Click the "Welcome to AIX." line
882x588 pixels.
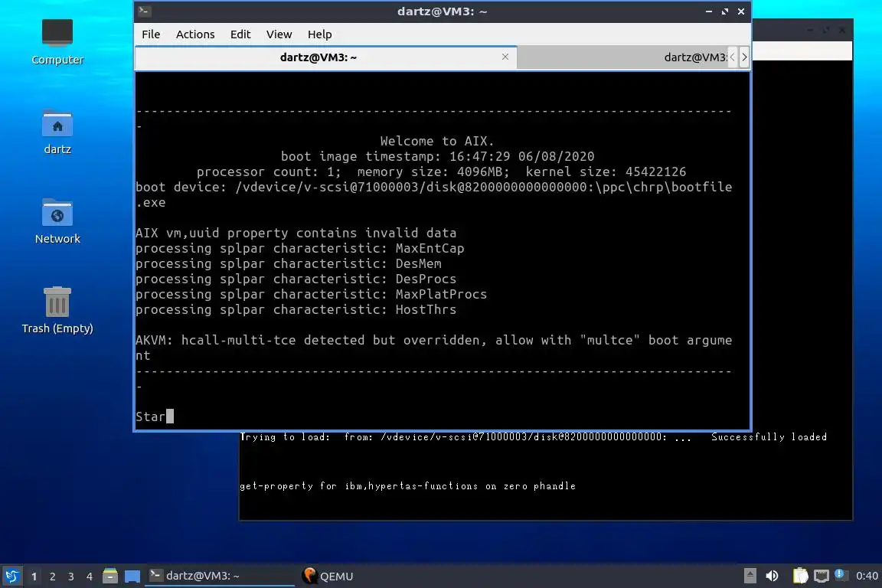(436, 141)
